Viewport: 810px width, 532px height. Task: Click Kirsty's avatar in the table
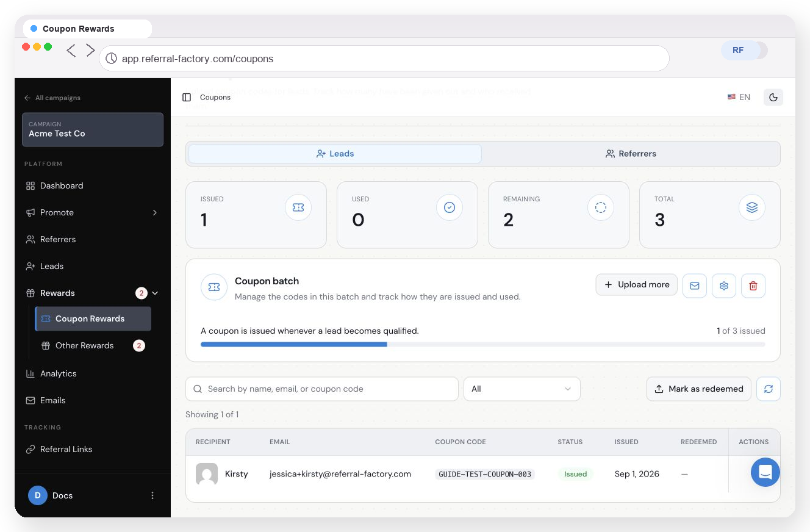(207, 474)
